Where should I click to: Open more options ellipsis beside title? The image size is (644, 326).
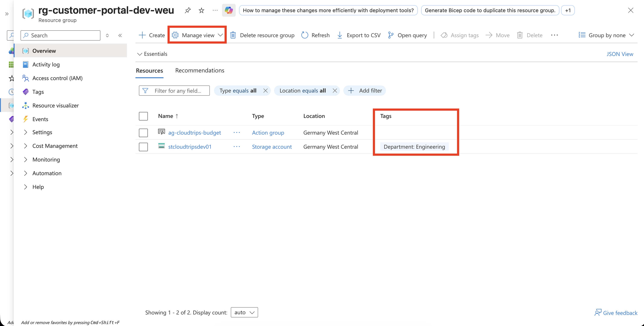215,10
